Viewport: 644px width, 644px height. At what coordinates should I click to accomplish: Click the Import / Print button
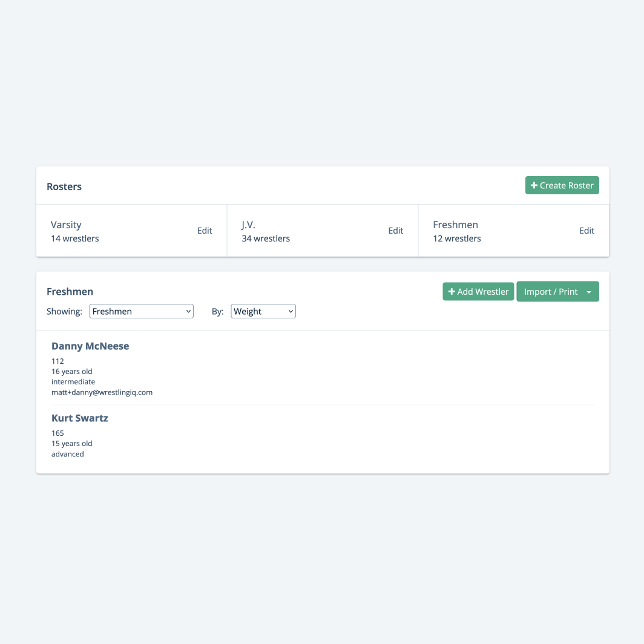coord(550,291)
